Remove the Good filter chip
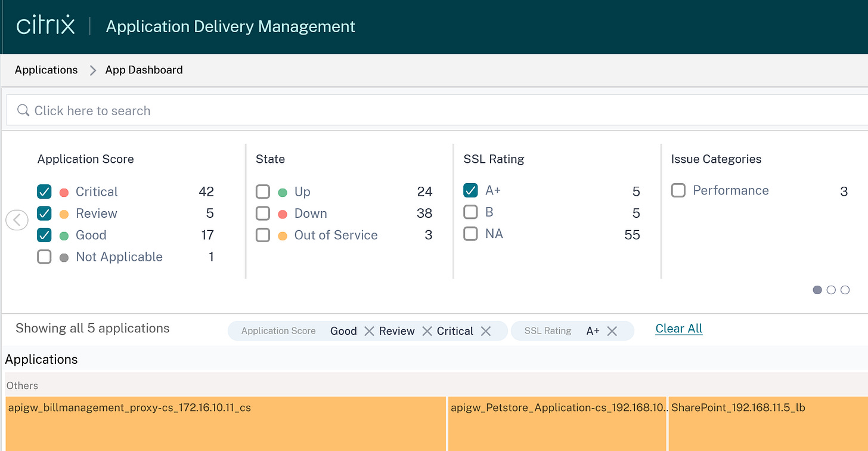 pyautogui.click(x=369, y=331)
